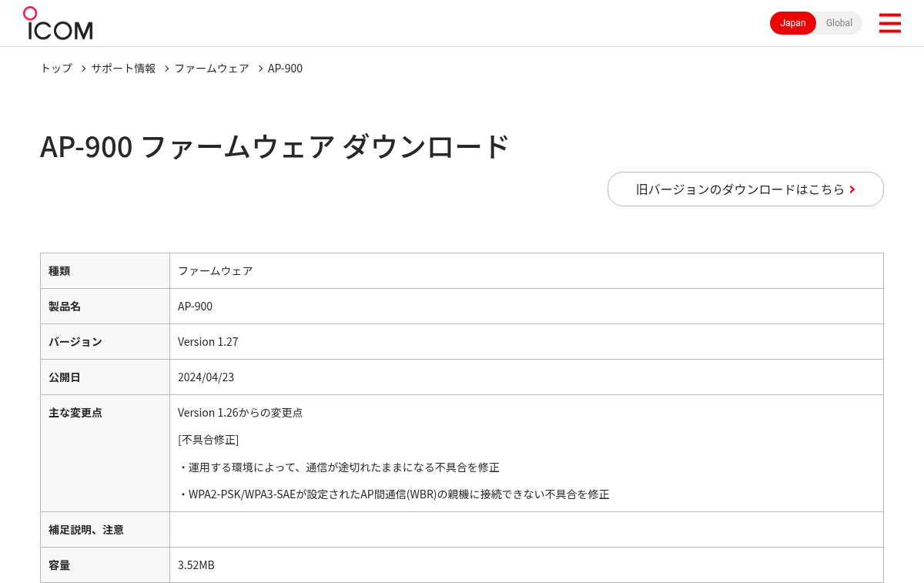This screenshot has width=924, height=583.
Task: Select the バージョン row header
Action: click(x=105, y=342)
